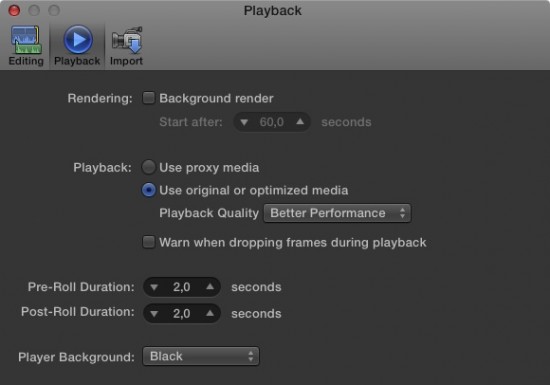550x385 pixels.
Task: Decrease Start after value with down arrow
Action: [x=244, y=122]
